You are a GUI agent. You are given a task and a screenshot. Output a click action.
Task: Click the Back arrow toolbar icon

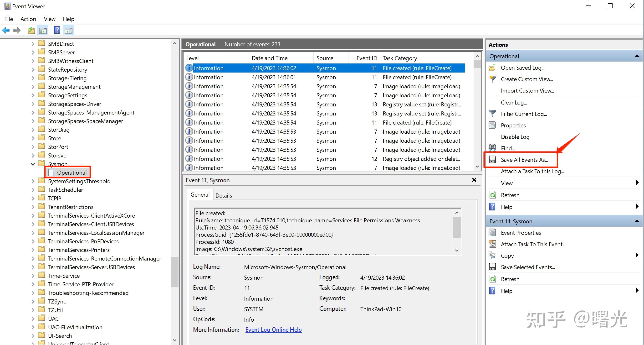point(6,31)
